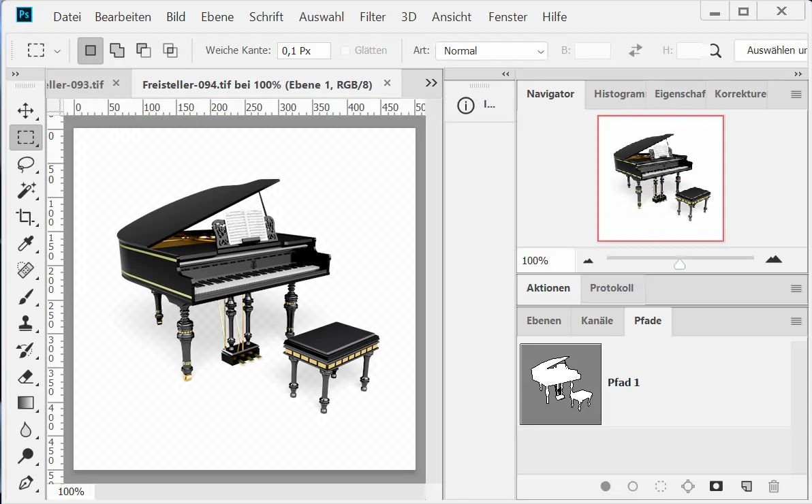Switch to the Ebenen tab
Viewport: 812px width, 504px height.
tap(544, 321)
